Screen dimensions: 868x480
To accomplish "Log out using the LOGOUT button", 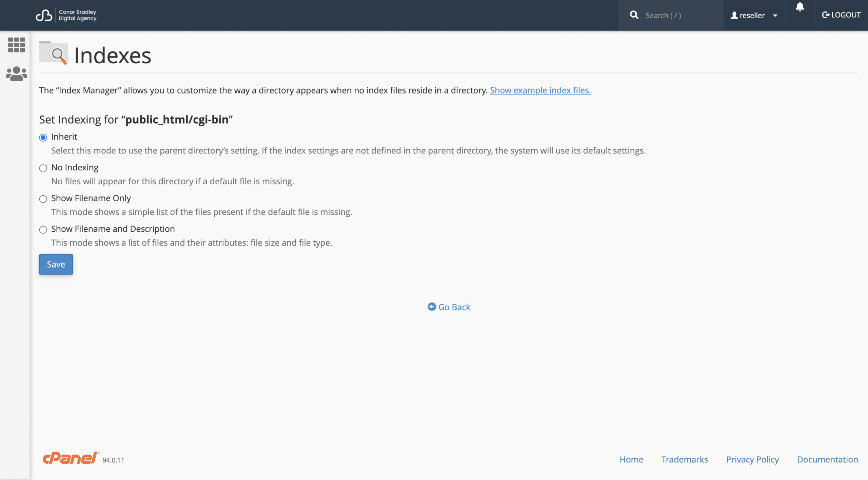I will [x=841, y=15].
